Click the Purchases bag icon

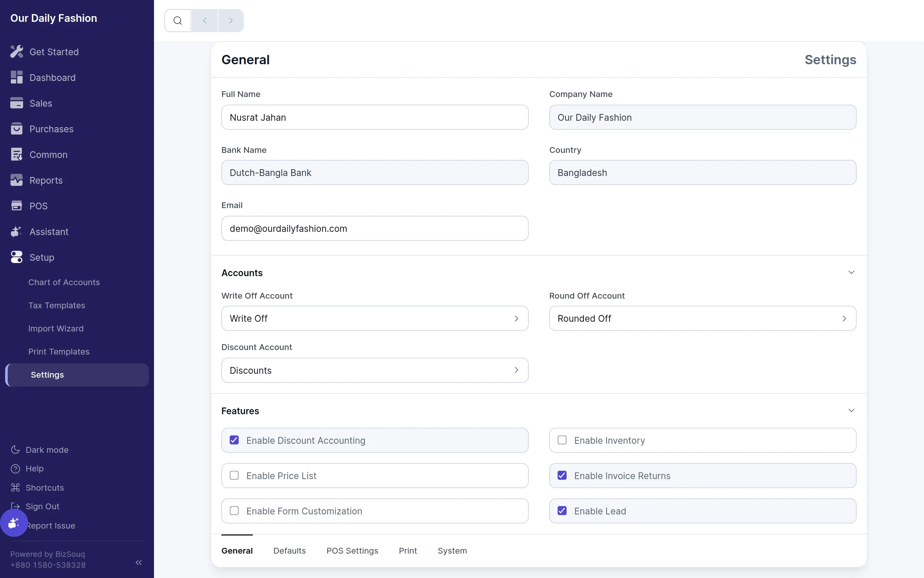[16, 129]
